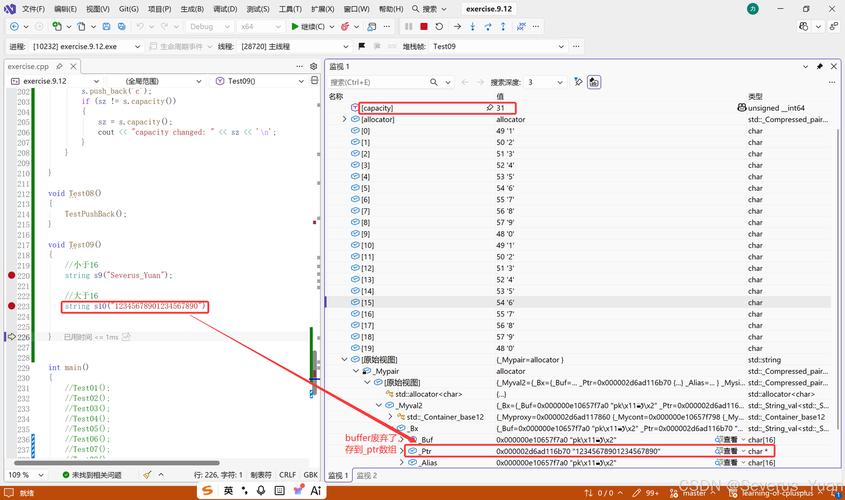Click the split editor window icon
The image size is (845, 500).
click(315, 81)
